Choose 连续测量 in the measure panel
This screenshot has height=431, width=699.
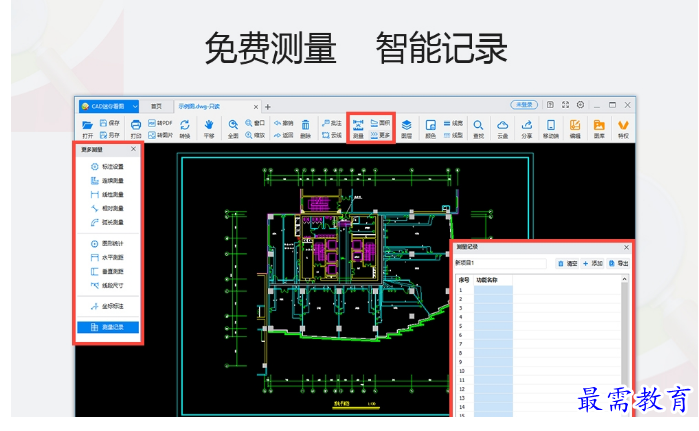[x=107, y=181]
